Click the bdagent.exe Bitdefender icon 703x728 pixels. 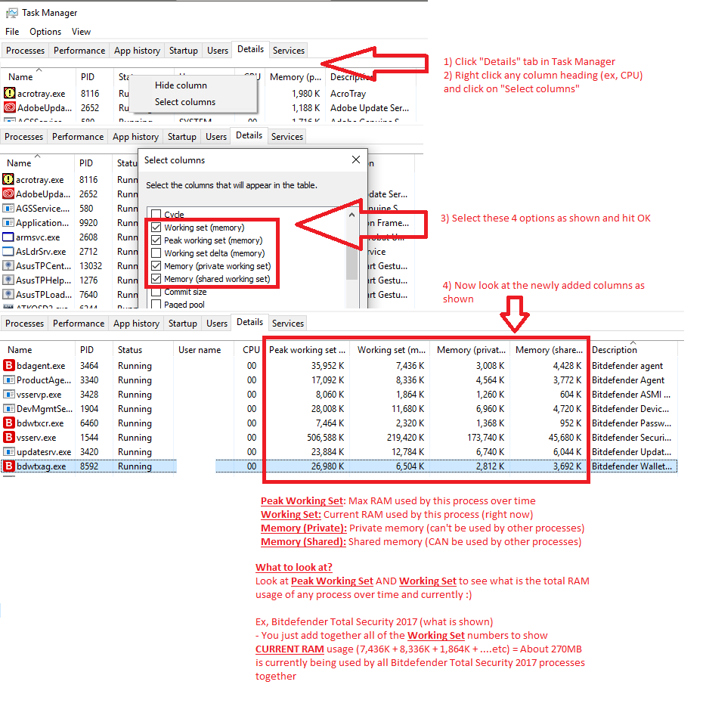[9, 365]
